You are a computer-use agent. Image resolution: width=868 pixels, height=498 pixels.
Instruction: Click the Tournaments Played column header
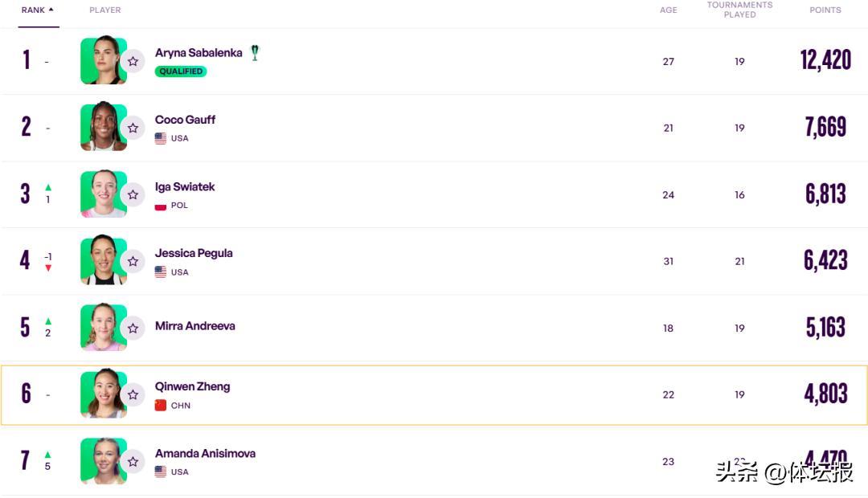739,10
